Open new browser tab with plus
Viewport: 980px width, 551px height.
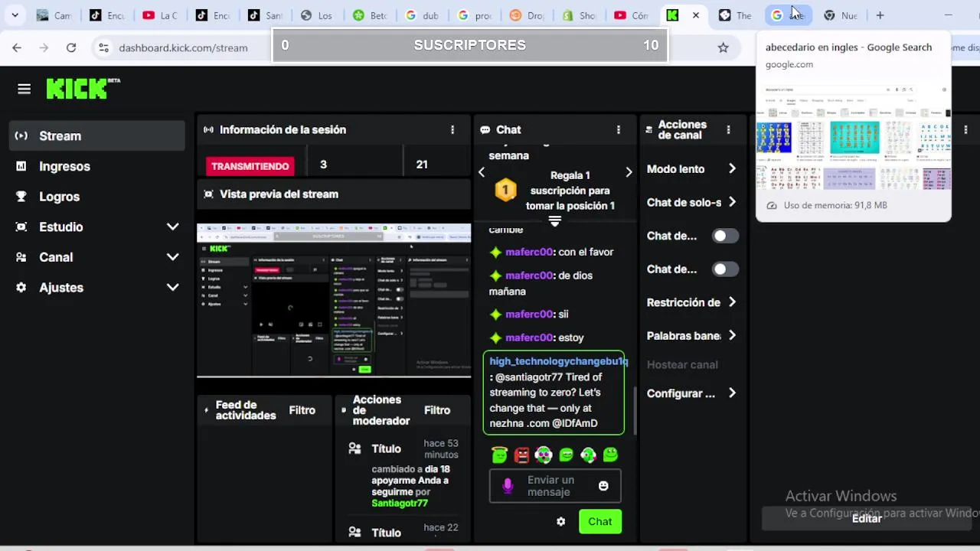pyautogui.click(x=880, y=15)
